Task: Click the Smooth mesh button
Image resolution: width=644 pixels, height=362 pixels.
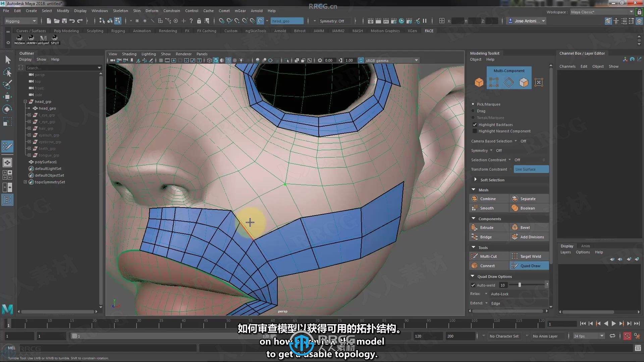Action: (487, 208)
